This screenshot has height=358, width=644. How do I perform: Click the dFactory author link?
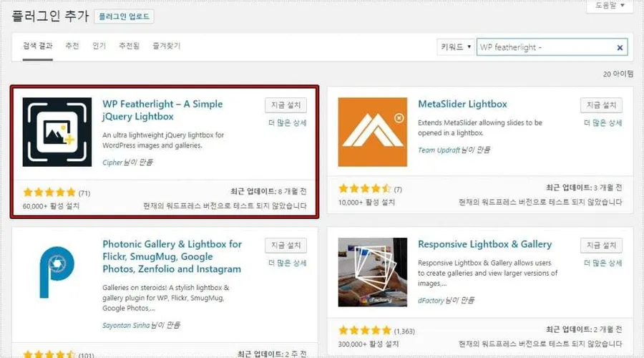point(431,301)
